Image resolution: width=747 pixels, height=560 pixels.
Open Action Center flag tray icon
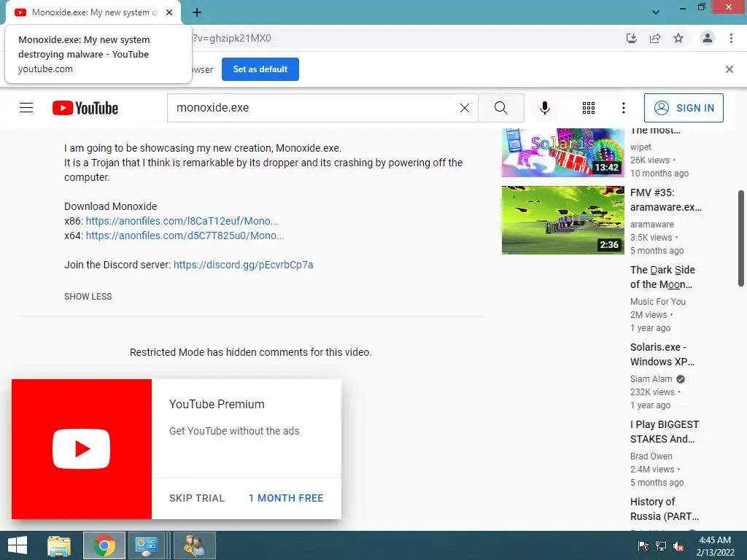[x=643, y=546]
